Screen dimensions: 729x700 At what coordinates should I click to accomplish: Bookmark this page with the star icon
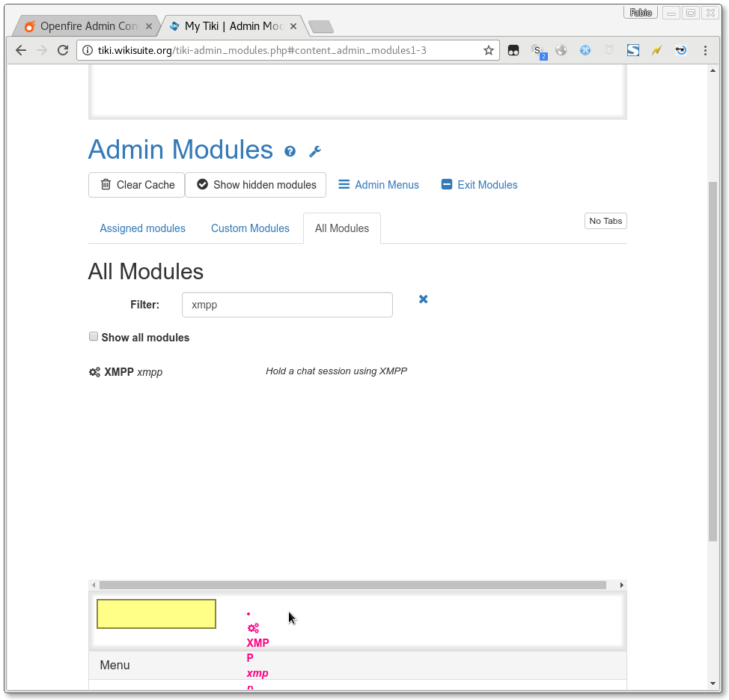489,50
